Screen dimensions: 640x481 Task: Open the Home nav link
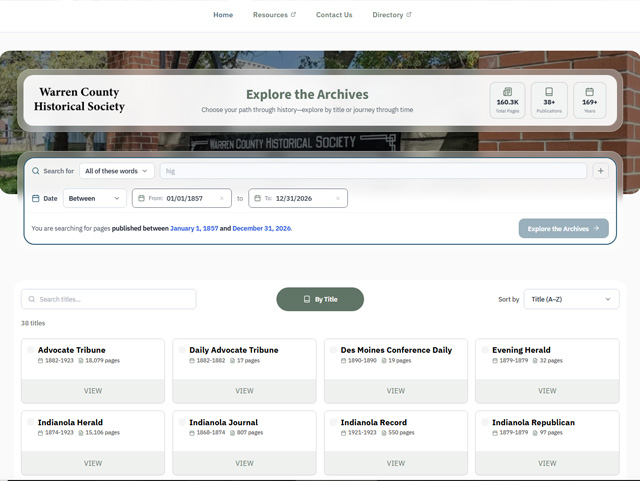click(x=223, y=15)
